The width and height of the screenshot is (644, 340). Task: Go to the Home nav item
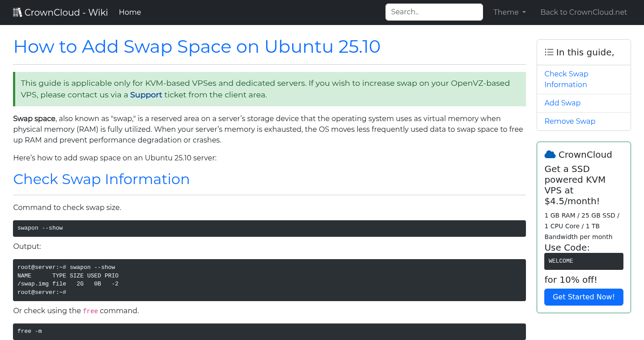(130, 13)
